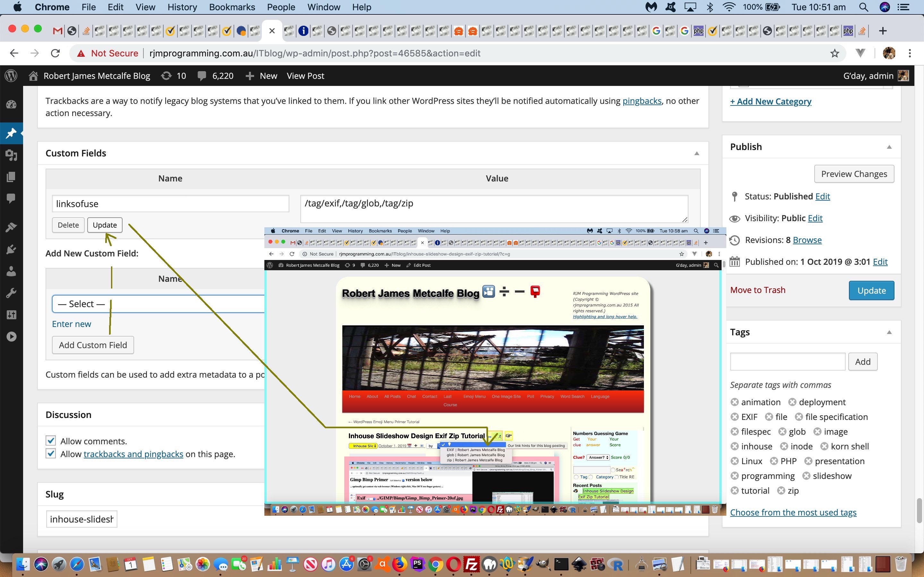Open Choose from the most used tags
924x577 pixels.
point(793,512)
